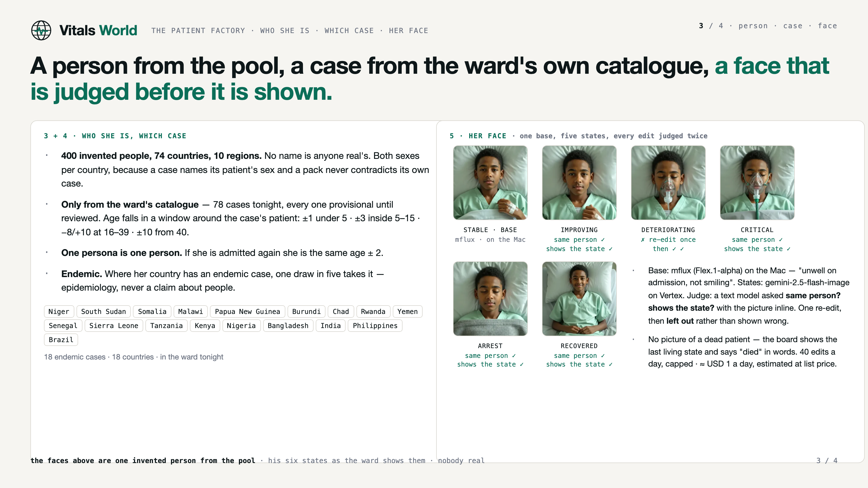Screen dimensions: 868x488
Task: Select the Tanzania country tag
Action: coord(167,326)
